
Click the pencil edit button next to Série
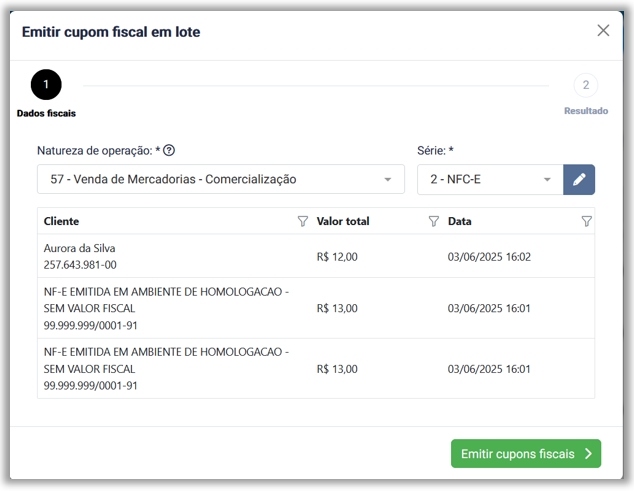pyautogui.click(x=579, y=180)
